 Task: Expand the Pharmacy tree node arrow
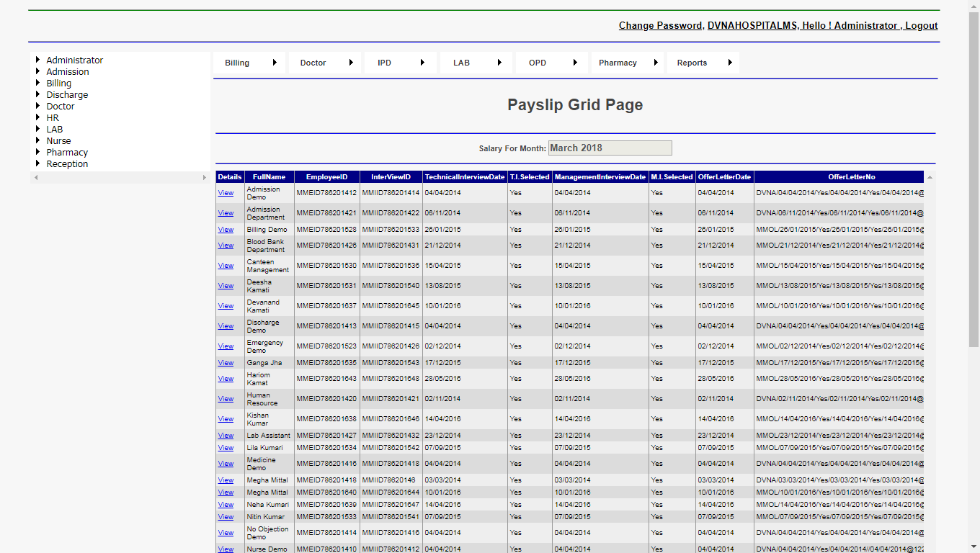[x=37, y=152]
